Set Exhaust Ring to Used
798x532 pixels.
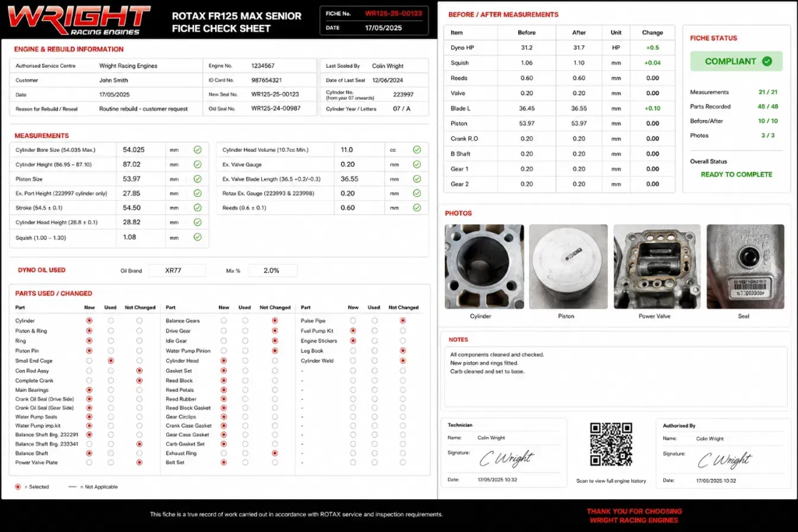point(245,453)
